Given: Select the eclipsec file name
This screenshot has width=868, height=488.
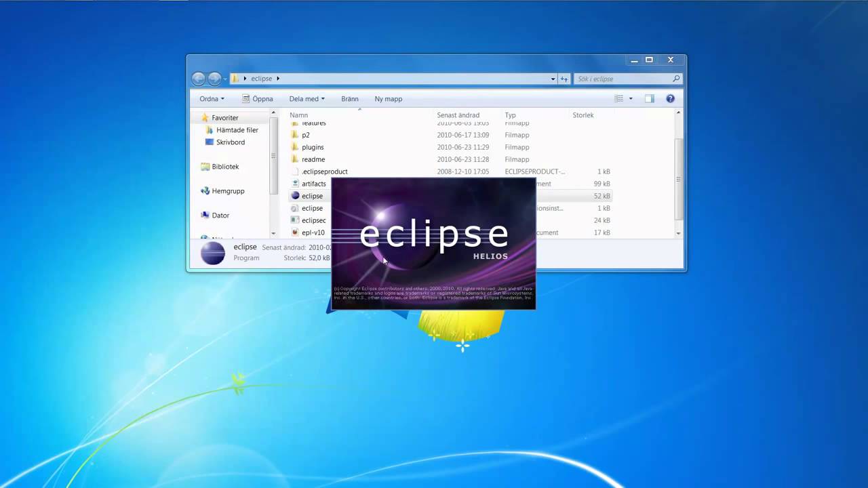Looking at the screenshot, I should 314,220.
